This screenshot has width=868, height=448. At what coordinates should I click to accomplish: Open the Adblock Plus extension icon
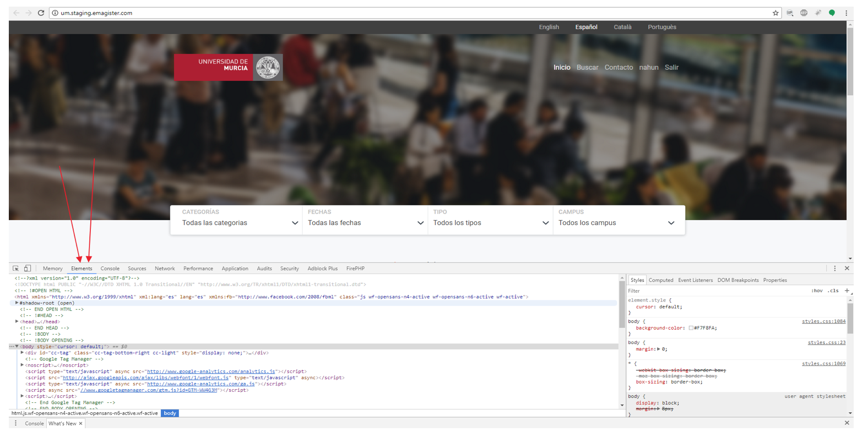[804, 13]
